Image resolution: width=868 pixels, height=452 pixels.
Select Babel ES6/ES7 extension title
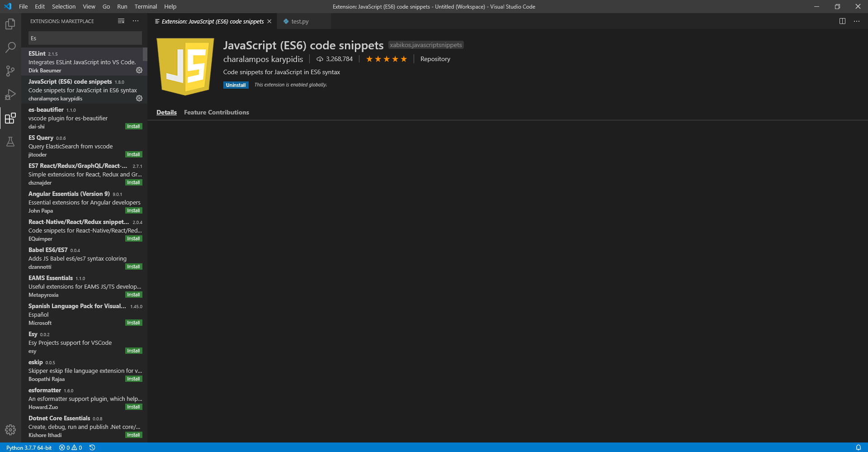click(48, 250)
